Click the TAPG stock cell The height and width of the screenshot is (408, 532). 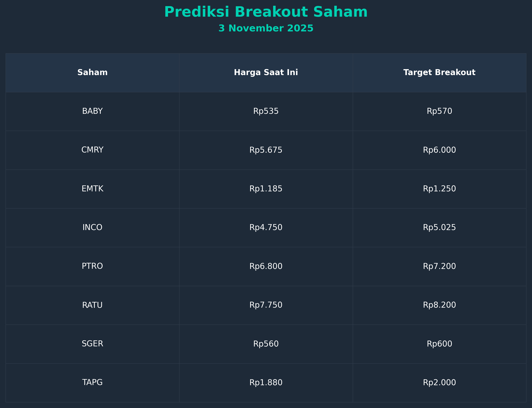point(92,383)
